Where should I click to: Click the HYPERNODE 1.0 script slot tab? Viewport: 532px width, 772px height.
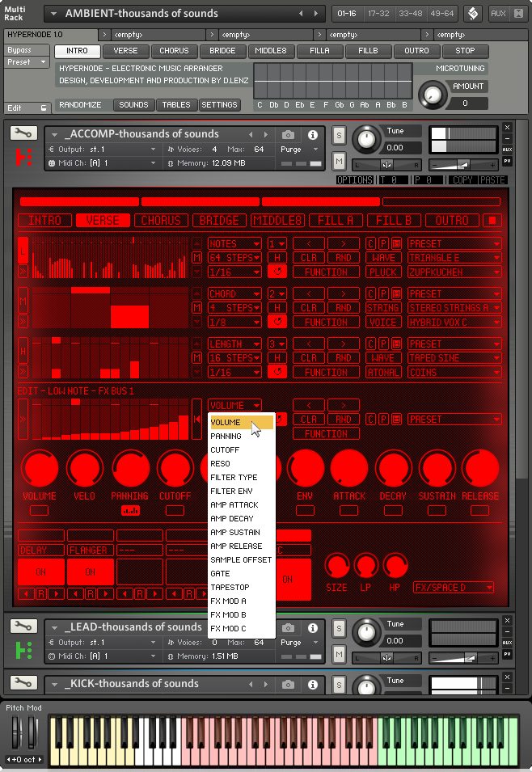coord(51,35)
